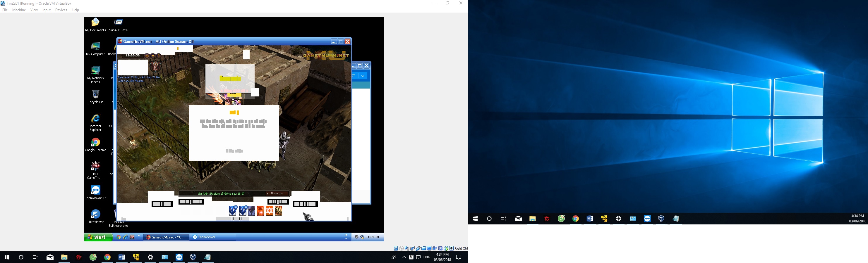Open the Action Center notifications icon
Image resolution: width=868 pixels, height=263 pixels.
pos(459,257)
